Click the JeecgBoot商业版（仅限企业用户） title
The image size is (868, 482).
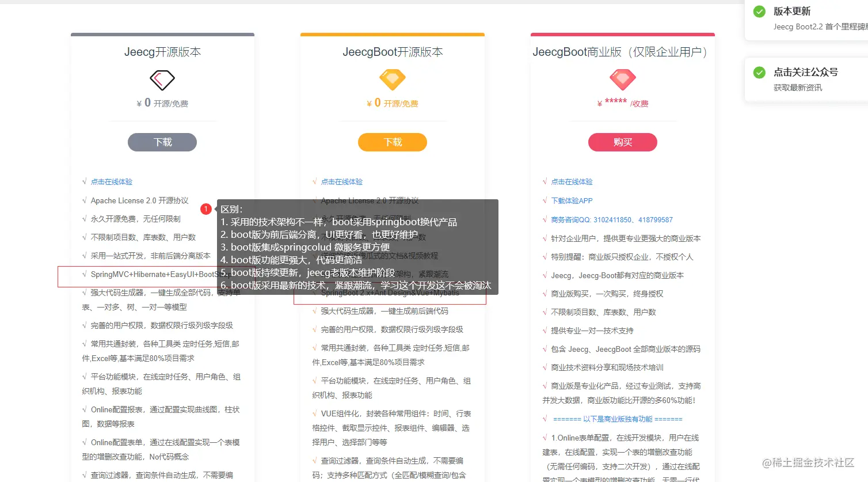point(620,52)
